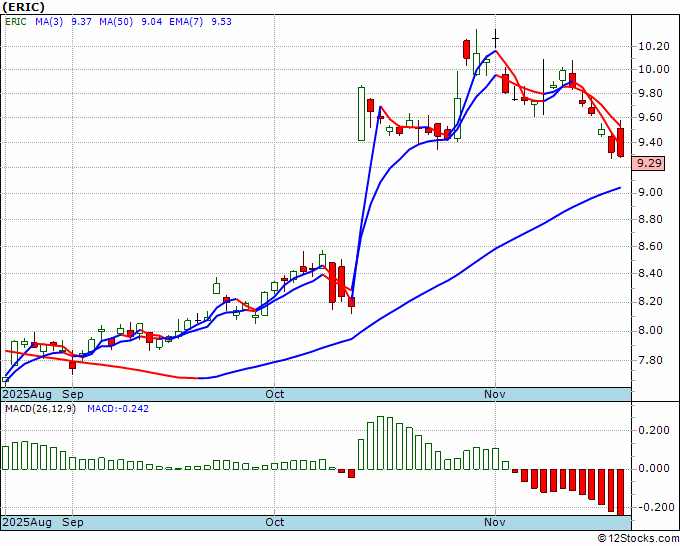The height and width of the screenshot is (546, 680).
Task: Click the 9.80 price axis label
Action: 650,94
